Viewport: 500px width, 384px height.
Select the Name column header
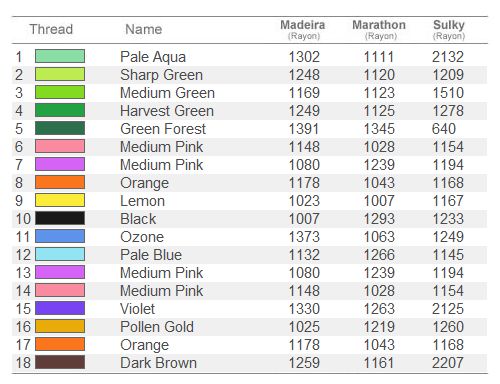pos(144,29)
